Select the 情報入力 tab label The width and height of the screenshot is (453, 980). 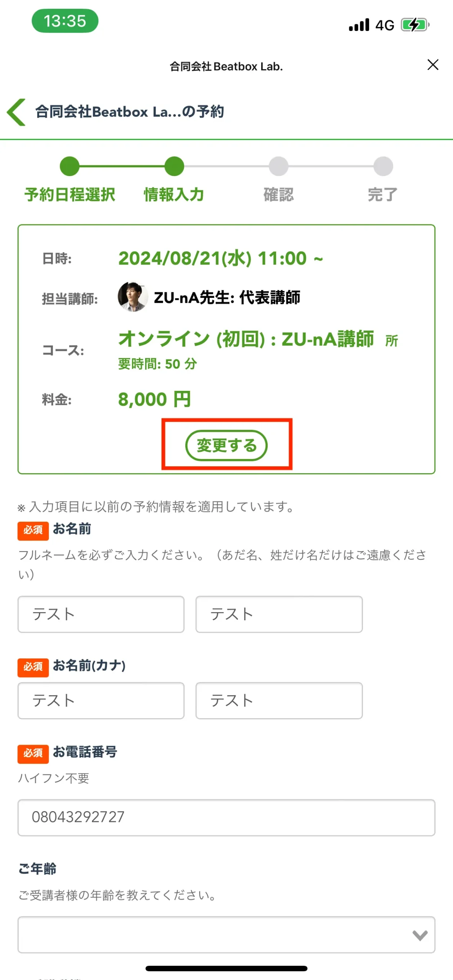[x=174, y=194]
